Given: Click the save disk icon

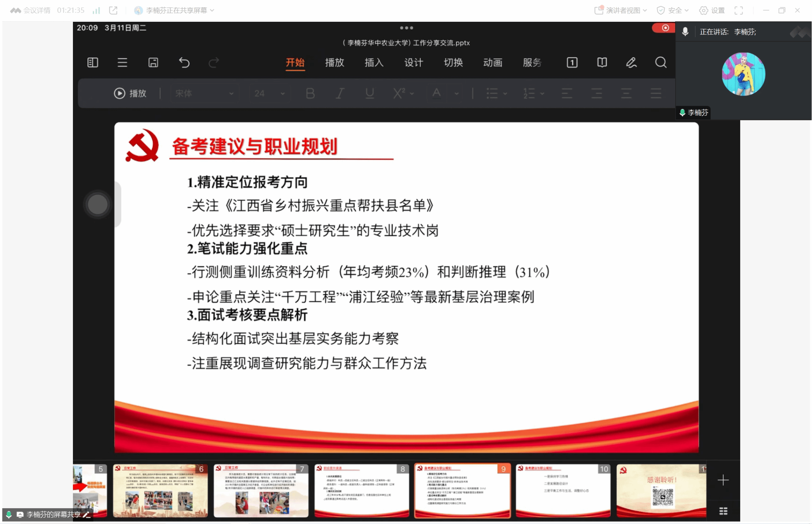Looking at the screenshot, I should click(x=153, y=63).
